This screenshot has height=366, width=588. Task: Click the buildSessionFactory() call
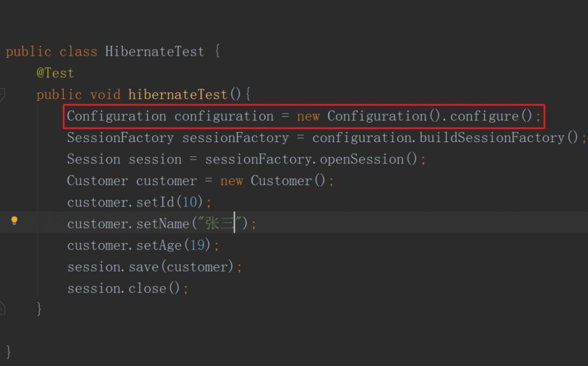[498, 138]
